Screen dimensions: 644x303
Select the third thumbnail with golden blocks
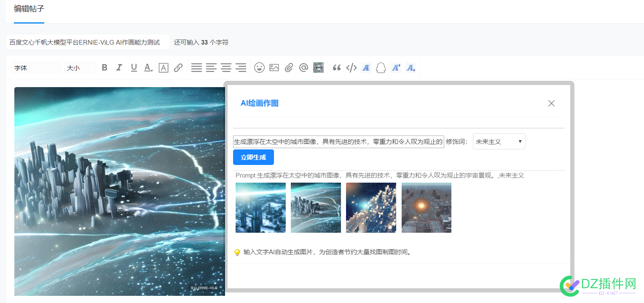pyautogui.click(x=371, y=207)
